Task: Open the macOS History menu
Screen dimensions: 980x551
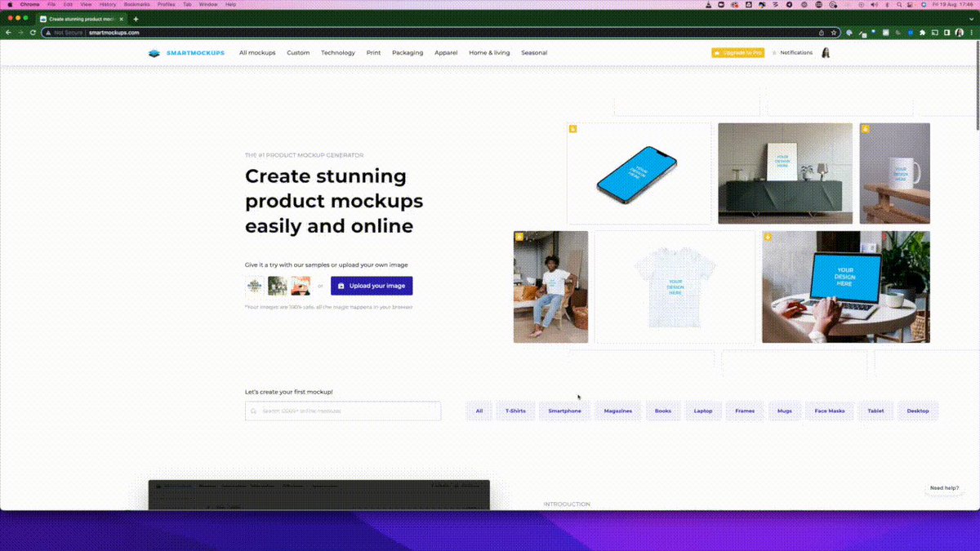Action: coord(107,4)
